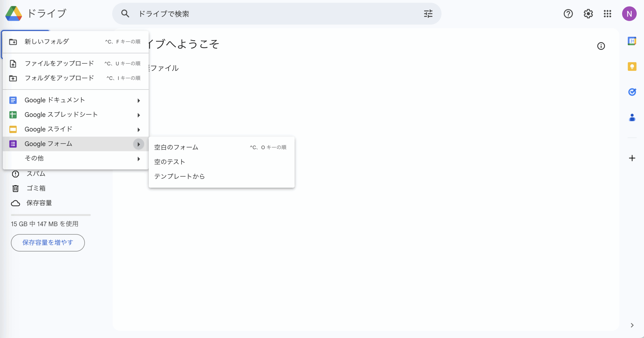Open ゴミ箱 in the sidebar
Viewport: 644px width, 338px height.
(36, 188)
